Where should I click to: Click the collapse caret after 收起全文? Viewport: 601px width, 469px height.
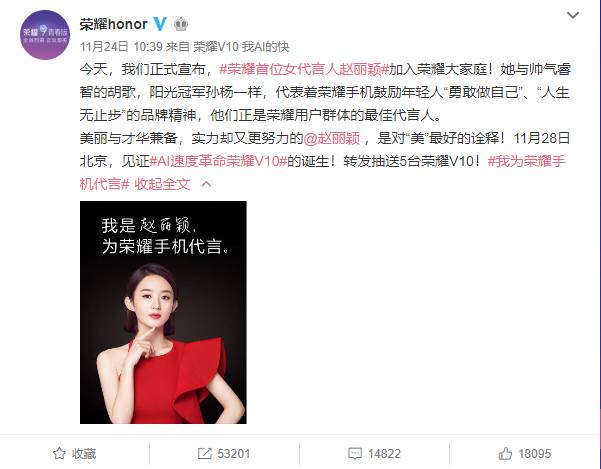(x=206, y=184)
